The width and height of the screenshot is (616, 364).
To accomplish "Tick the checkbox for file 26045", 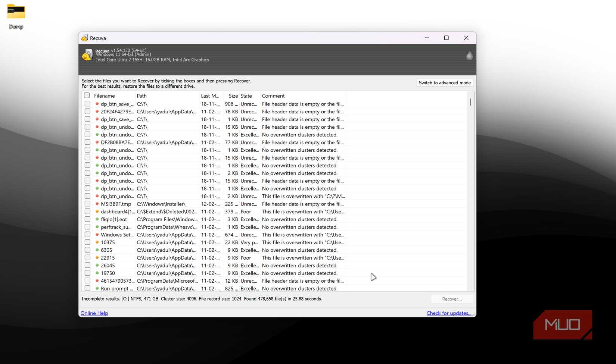I will [x=87, y=265].
